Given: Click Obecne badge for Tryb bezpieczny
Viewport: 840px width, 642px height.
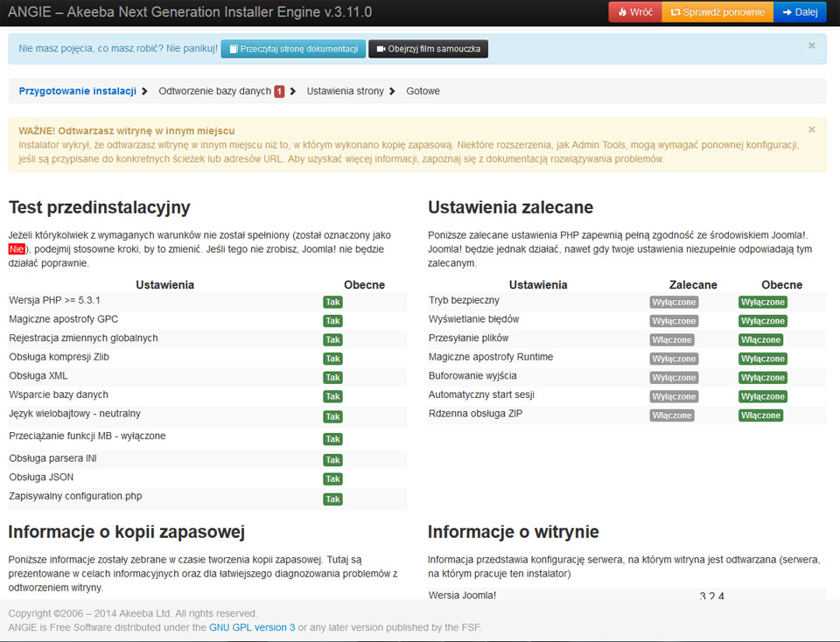Looking at the screenshot, I should click(763, 302).
